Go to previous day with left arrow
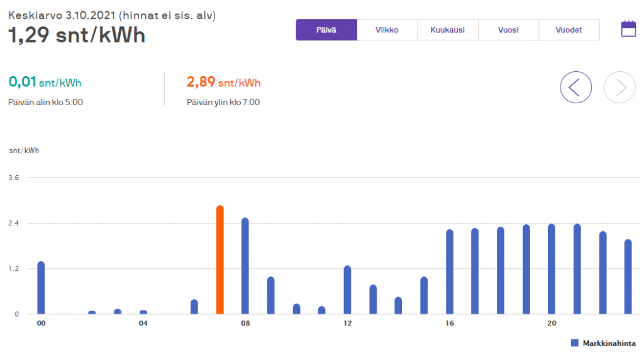 (x=575, y=88)
